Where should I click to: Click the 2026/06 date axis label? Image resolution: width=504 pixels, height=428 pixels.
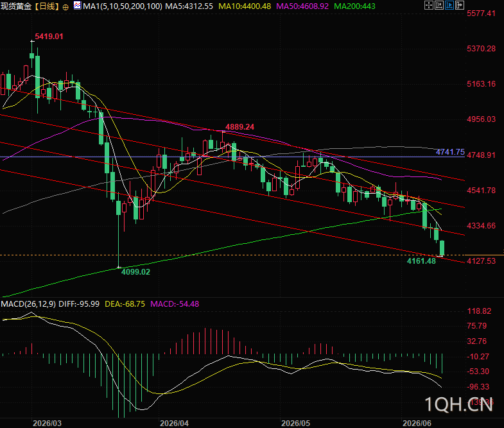[417, 423]
